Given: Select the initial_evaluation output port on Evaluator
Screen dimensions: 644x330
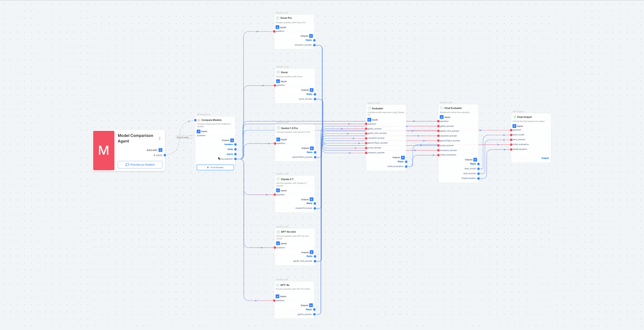Looking at the screenshot, I should [406, 166].
